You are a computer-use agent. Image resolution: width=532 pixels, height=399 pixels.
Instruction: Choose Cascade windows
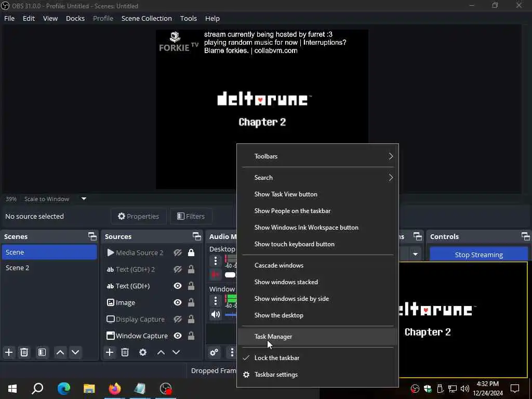(317, 265)
